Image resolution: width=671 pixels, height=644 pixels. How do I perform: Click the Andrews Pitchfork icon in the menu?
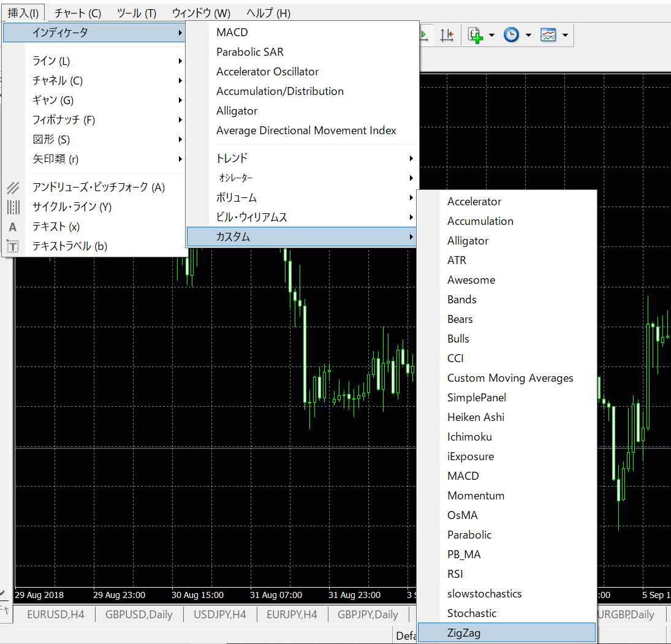pyautogui.click(x=13, y=188)
